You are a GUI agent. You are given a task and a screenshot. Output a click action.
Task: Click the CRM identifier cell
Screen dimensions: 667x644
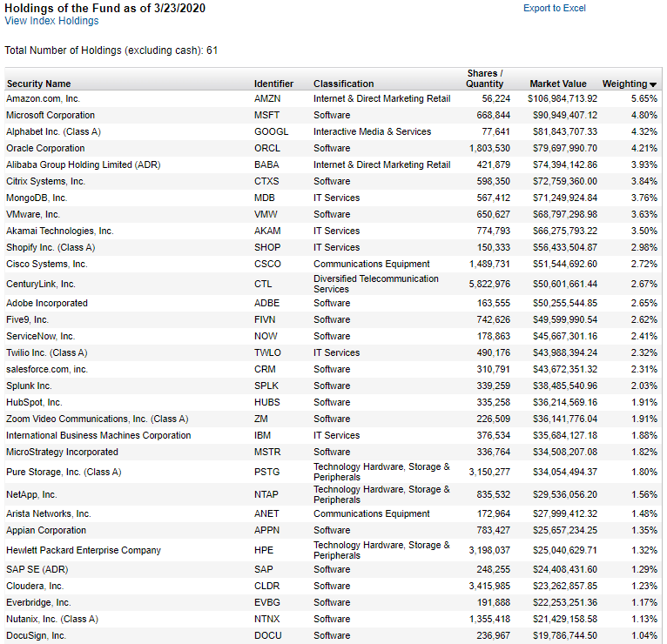(x=265, y=370)
